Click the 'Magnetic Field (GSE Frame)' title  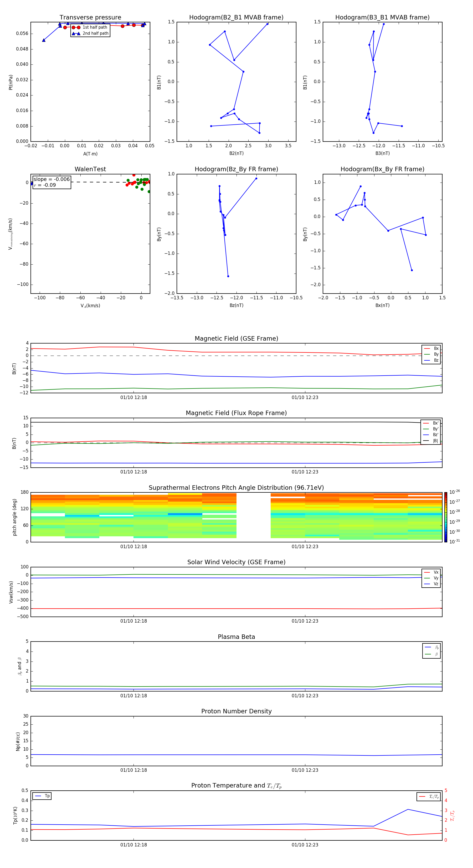[x=236, y=339]
